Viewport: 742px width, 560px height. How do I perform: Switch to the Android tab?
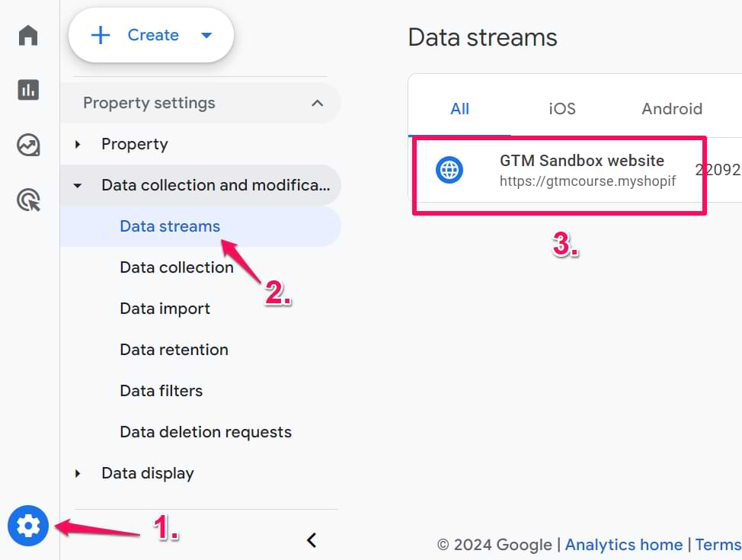point(671,108)
